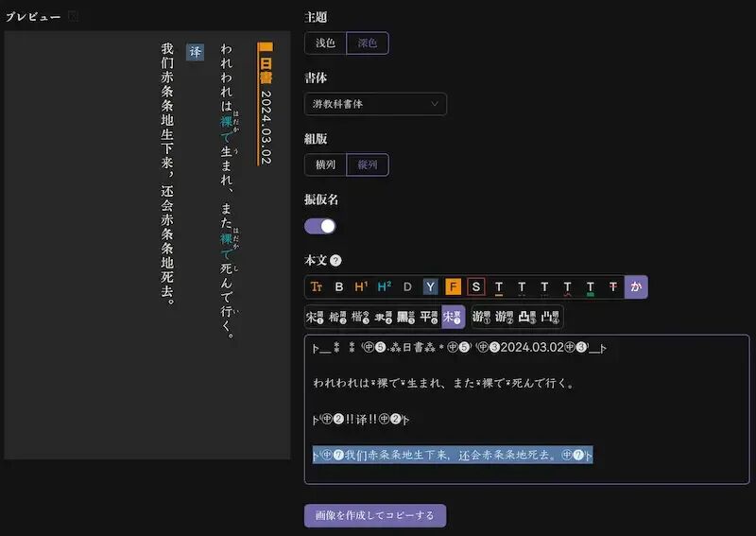Select font 隶 number 4

pos(384,317)
